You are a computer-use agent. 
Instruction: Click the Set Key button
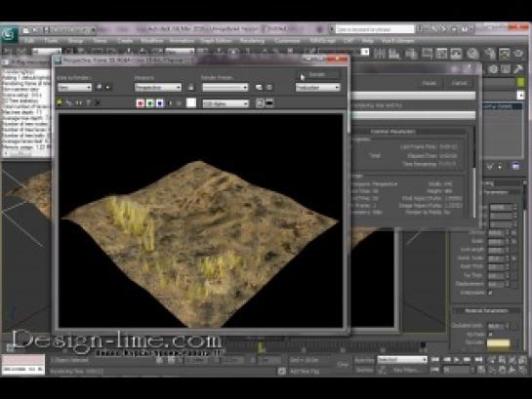(x=365, y=370)
